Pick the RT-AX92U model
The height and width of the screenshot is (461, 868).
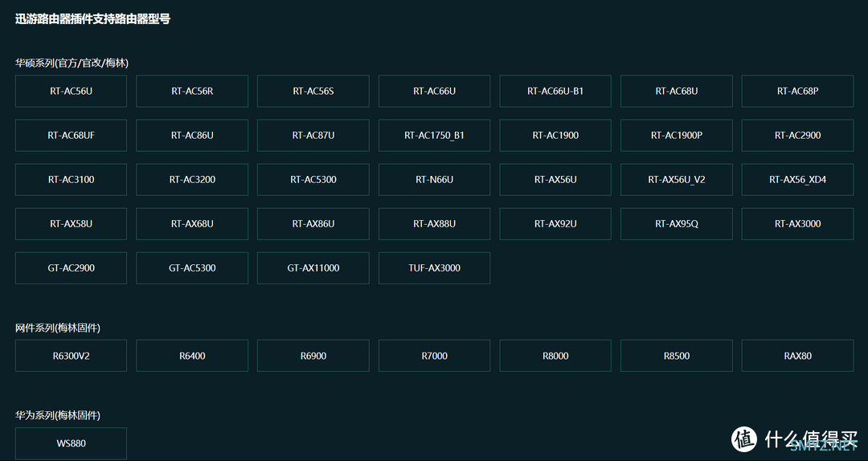(x=555, y=224)
